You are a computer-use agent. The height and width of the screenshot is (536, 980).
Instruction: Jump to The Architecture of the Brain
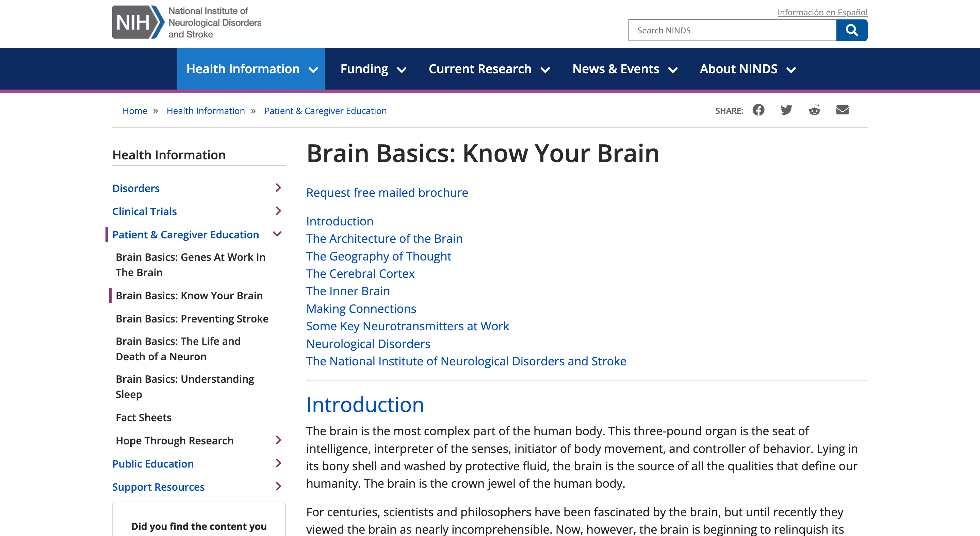click(x=384, y=239)
